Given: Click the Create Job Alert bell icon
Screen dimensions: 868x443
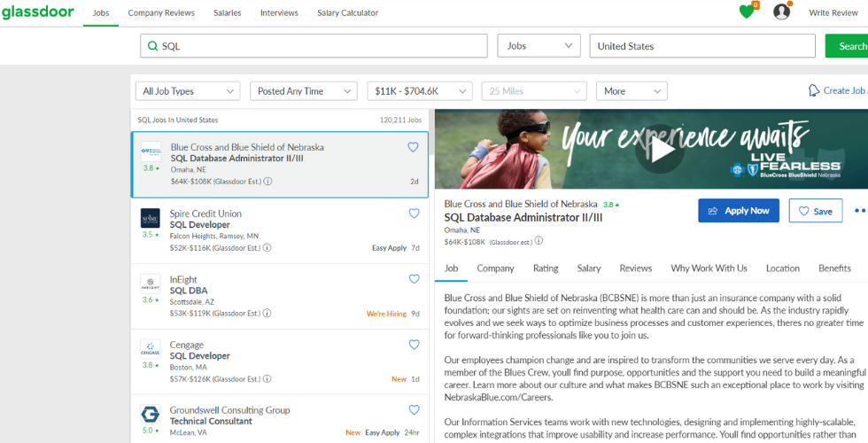Looking at the screenshot, I should (x=814, y=90).
